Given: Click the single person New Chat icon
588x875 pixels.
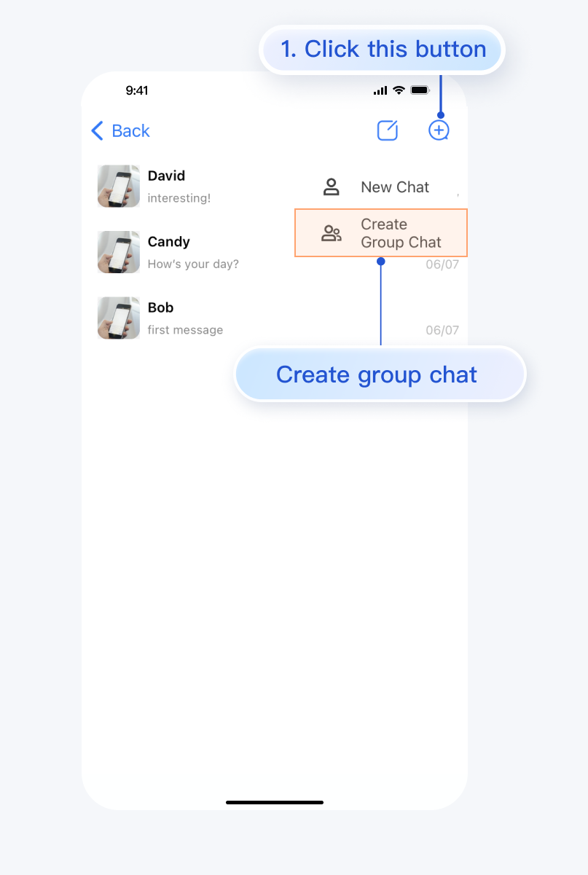Looking at the screenshot, I should click(332, 187).
